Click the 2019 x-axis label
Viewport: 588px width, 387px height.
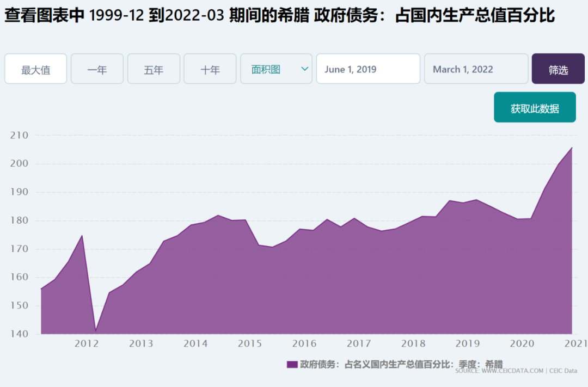tap(468, 343)
